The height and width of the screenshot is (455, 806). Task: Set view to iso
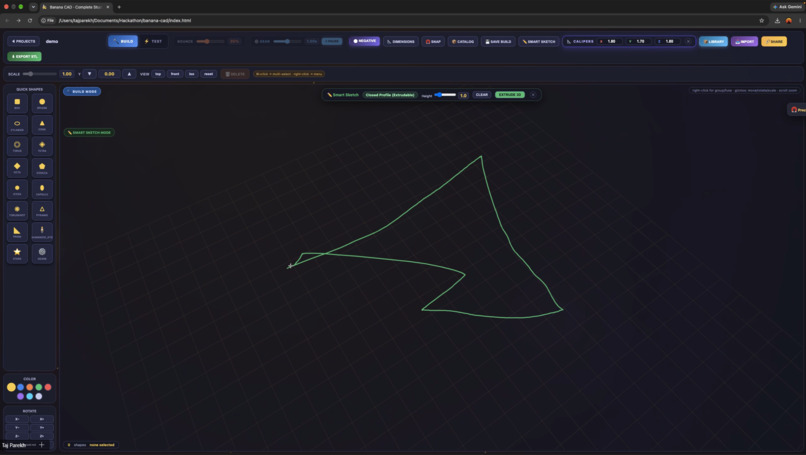coord(191,74)
